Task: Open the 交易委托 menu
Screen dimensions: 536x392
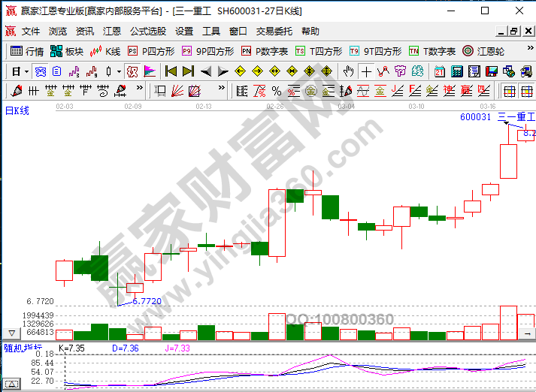Action: coord(271,32)
